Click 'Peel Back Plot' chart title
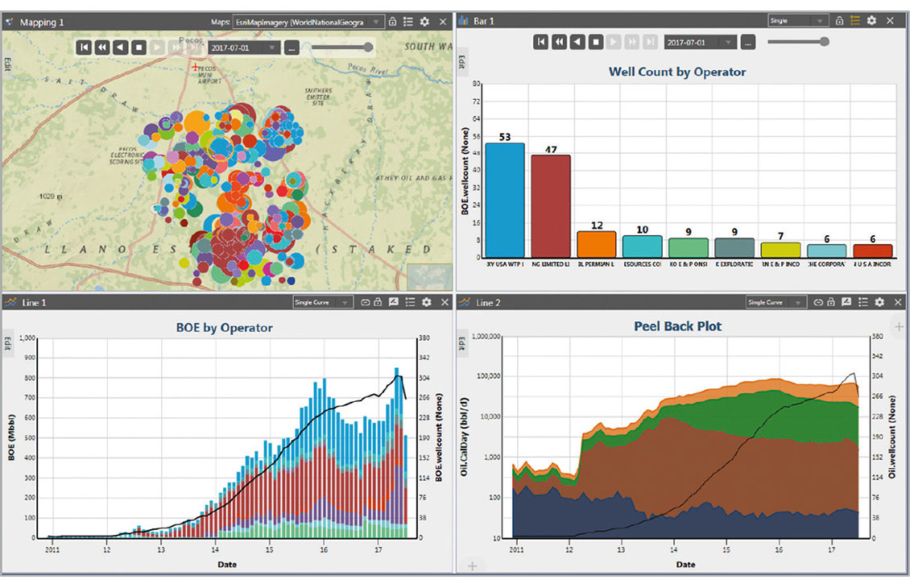 677,326
